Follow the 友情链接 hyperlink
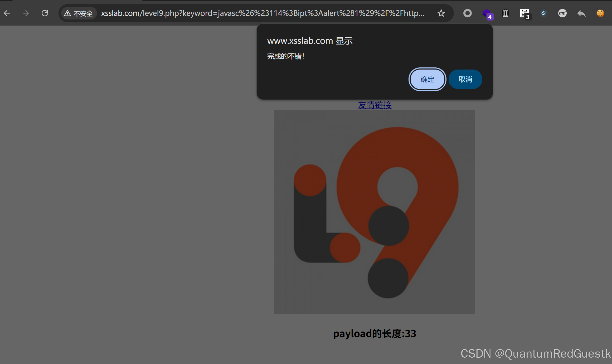This screenshot has width=612, height=364. [375, 105]
